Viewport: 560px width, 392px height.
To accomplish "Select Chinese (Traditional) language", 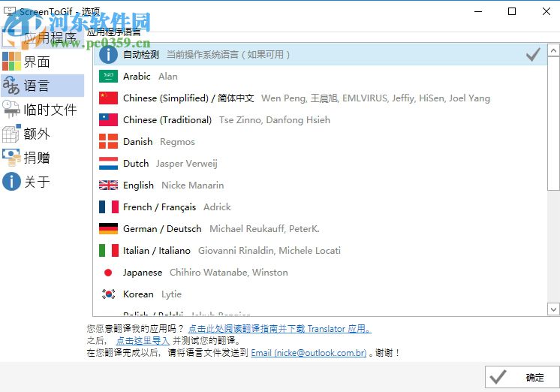I will [320, 119].
